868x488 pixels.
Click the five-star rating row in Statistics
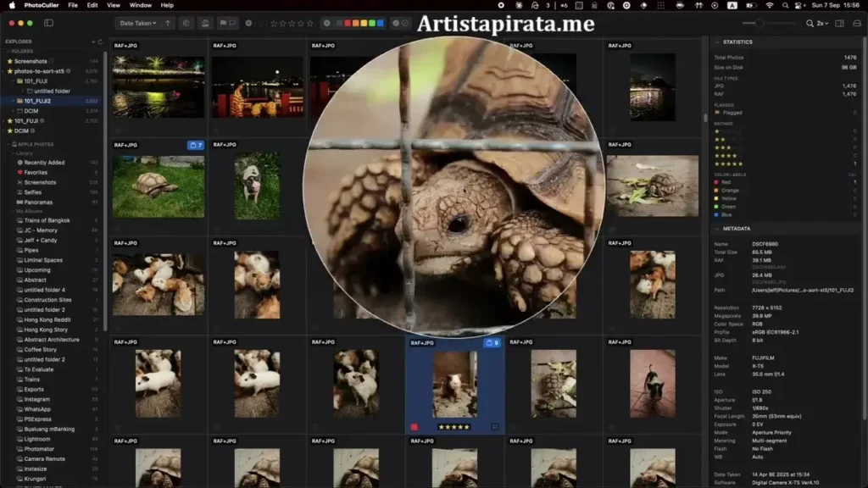click(785, 164)
